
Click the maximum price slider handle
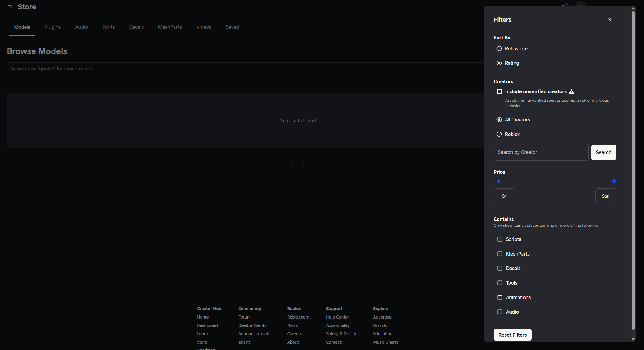click(614, 181)
